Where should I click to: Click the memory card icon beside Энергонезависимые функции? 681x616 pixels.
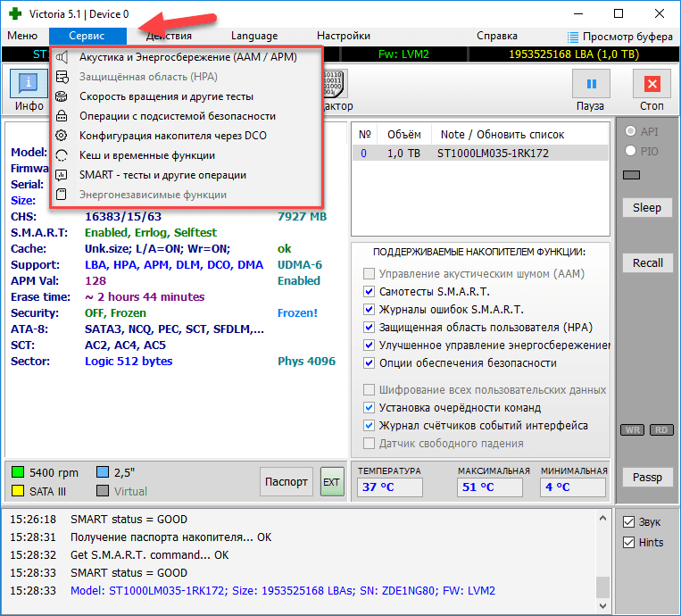62,195
